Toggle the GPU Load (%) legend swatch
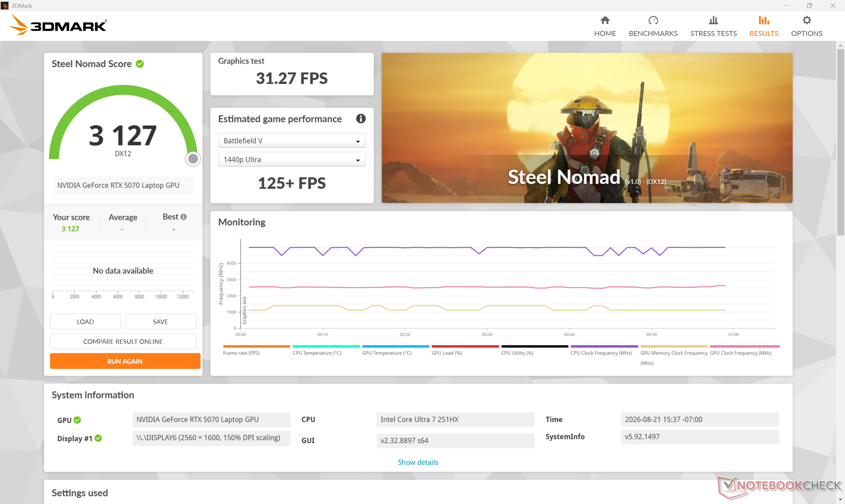845x504 pixels. tap(465, 346)
